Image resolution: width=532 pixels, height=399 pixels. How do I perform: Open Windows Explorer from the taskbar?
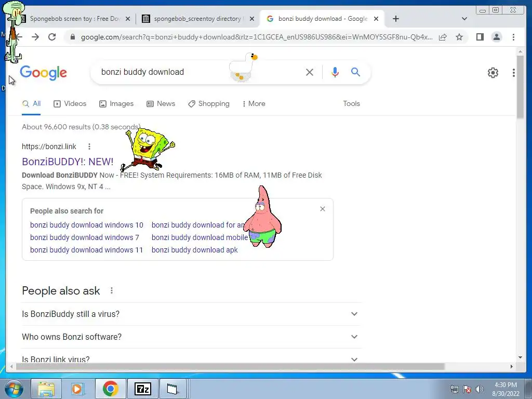coord(46,389)
